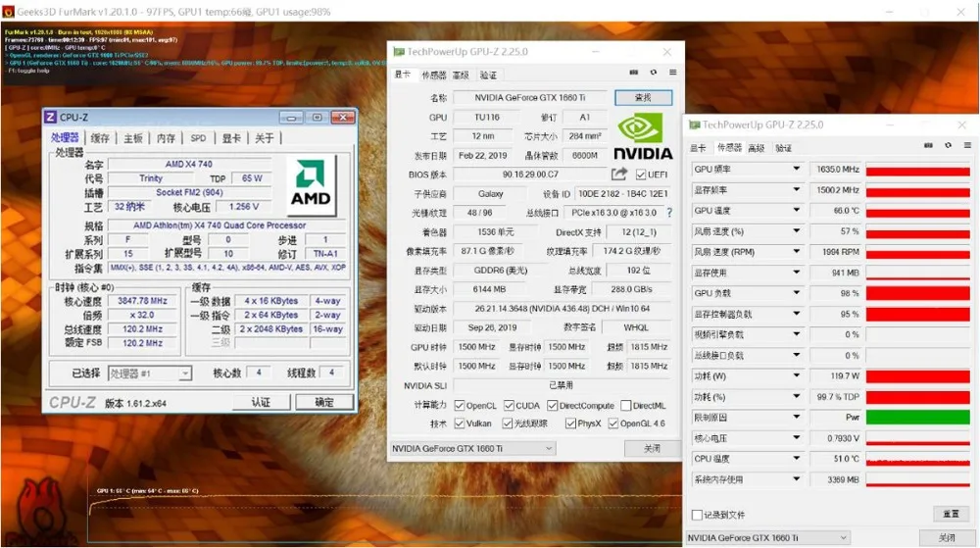Click the GPU 负载 red graph bar
The height and width of the screenshot is (548, 980).
917,293
